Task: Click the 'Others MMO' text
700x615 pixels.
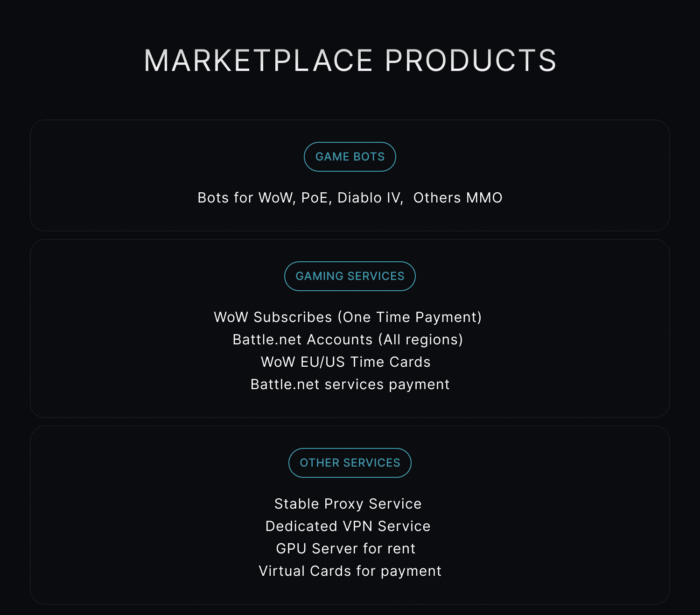Action: [458, 198]
